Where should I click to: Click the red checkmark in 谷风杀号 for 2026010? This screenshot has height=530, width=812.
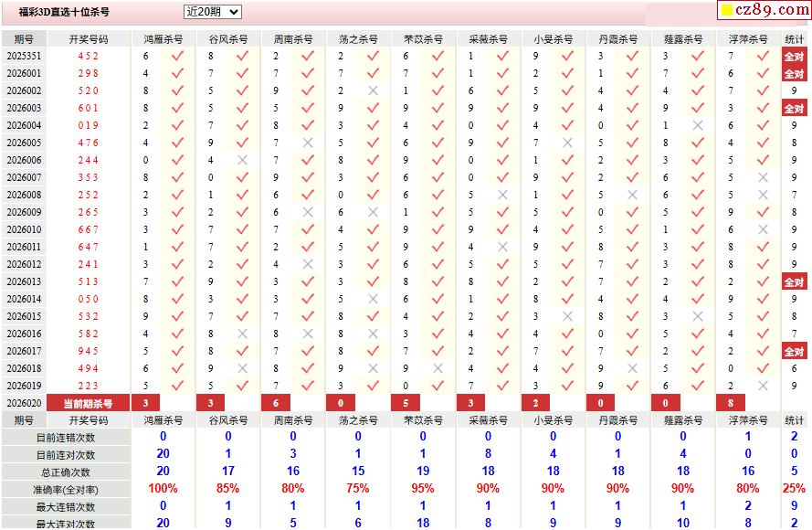tap(242, 229)
